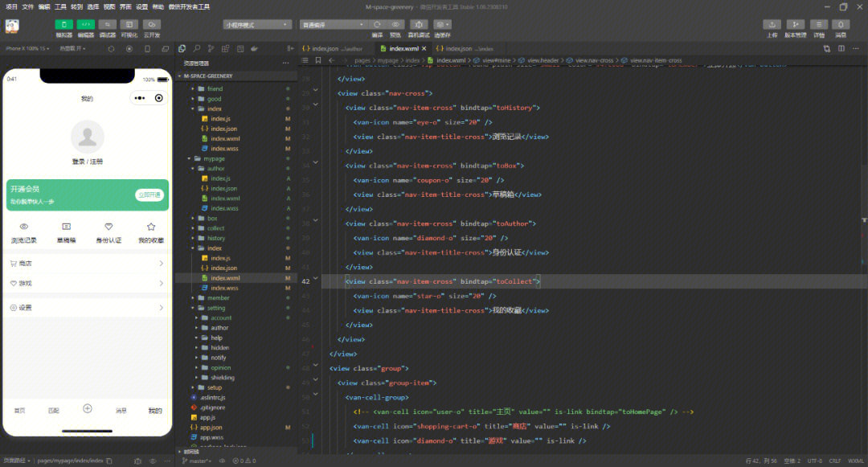Open the master branch selector in status bar

click(197, 461)
